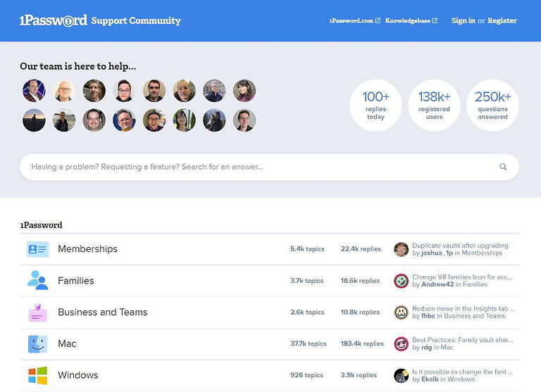Viewport: 541px width, 392px height.
Task: Focus the search for an answer field
Action: tap(270, 167)
